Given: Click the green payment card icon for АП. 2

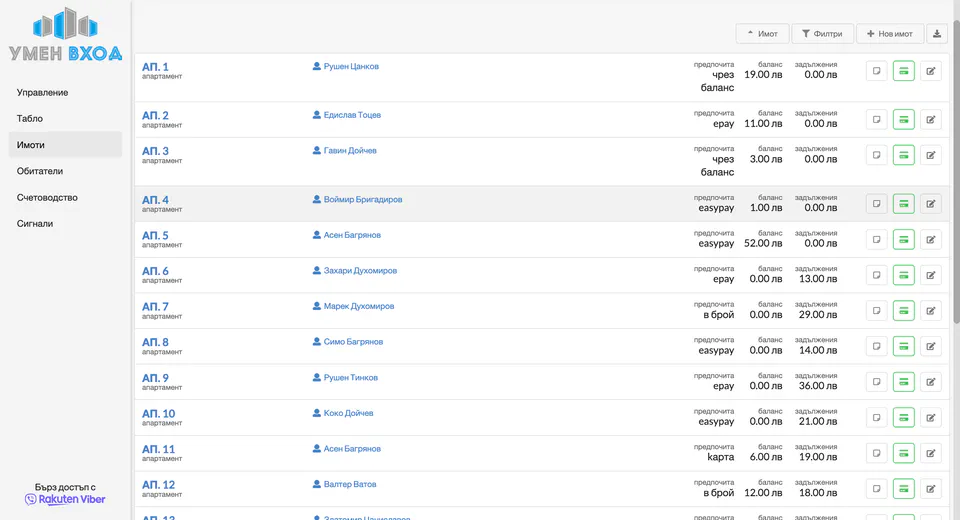Looking at the screenshot, I should click(903, 119).
